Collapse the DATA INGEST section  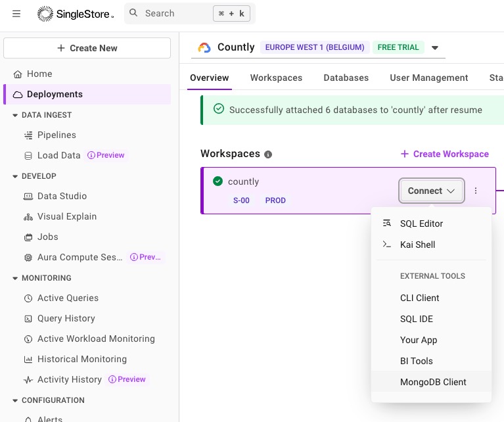pos(15,115)
